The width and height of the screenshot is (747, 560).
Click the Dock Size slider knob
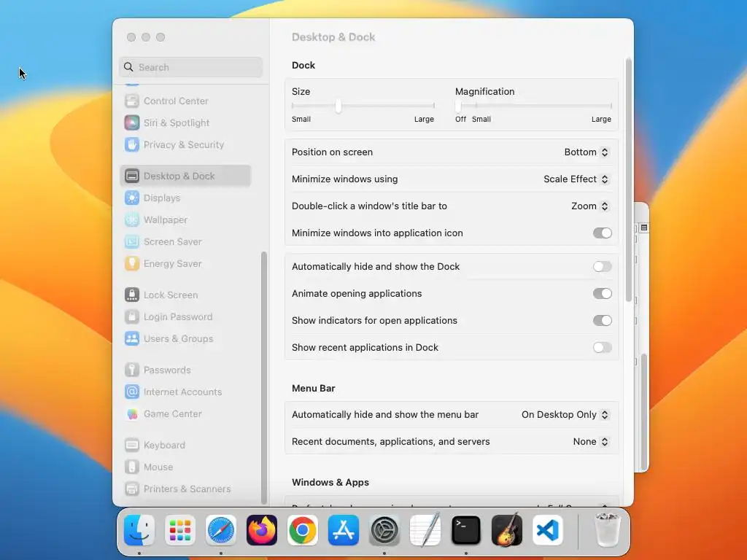(338, 106)
